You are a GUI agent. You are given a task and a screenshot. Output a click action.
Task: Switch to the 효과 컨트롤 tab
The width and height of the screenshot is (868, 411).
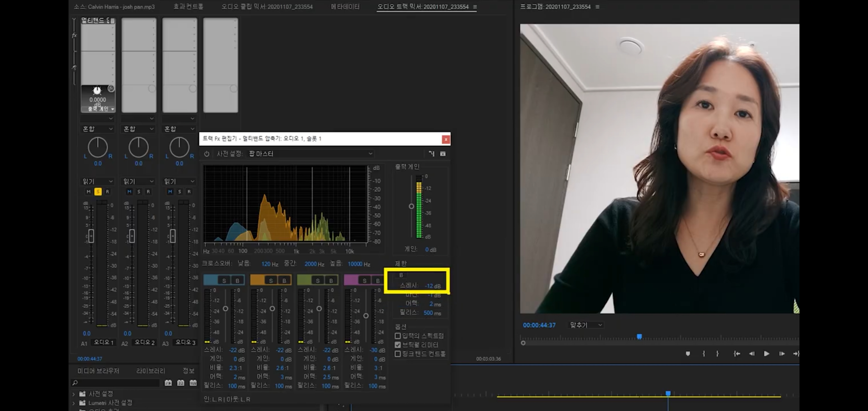[x=188, y=7]
